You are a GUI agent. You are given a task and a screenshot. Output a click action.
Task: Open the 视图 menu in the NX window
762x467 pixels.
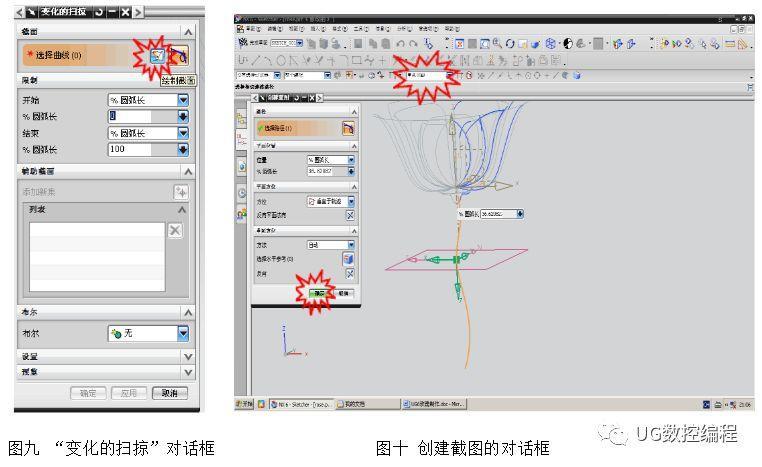(x=296, y=29)
